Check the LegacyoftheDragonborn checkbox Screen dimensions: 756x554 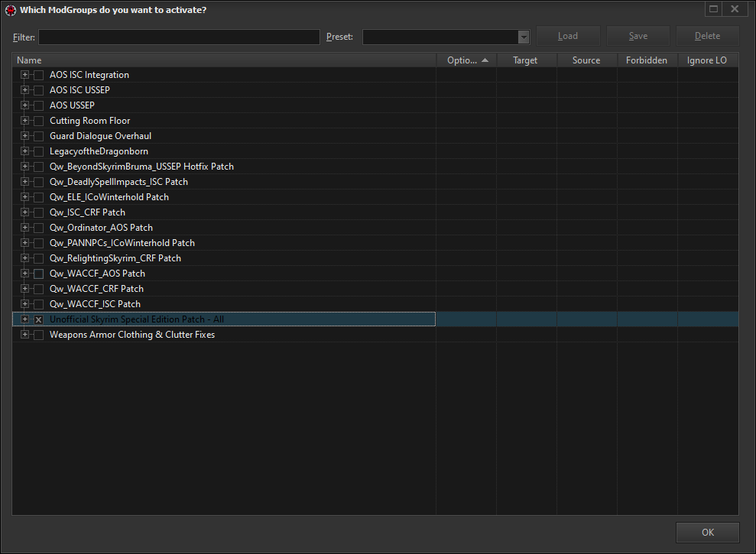pyautogui.click(x=38, y=151)
